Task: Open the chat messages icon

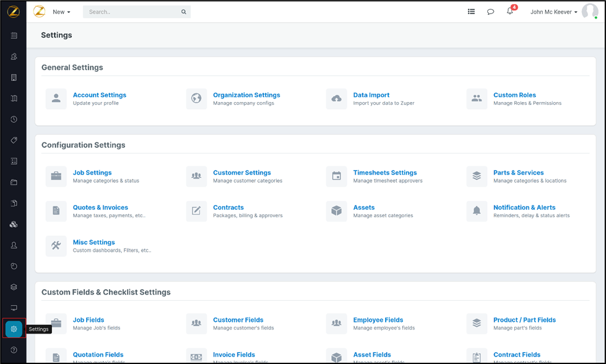Action: coord(490,12)
